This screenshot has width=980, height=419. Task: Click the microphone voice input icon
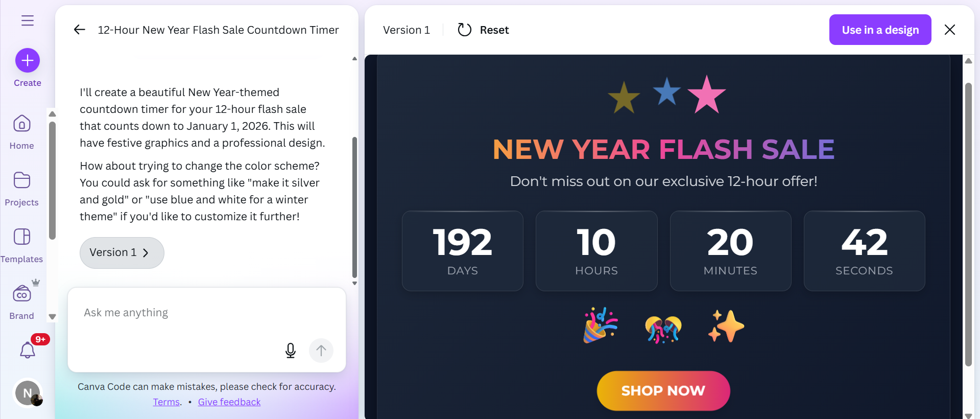[x=291, y=351]
